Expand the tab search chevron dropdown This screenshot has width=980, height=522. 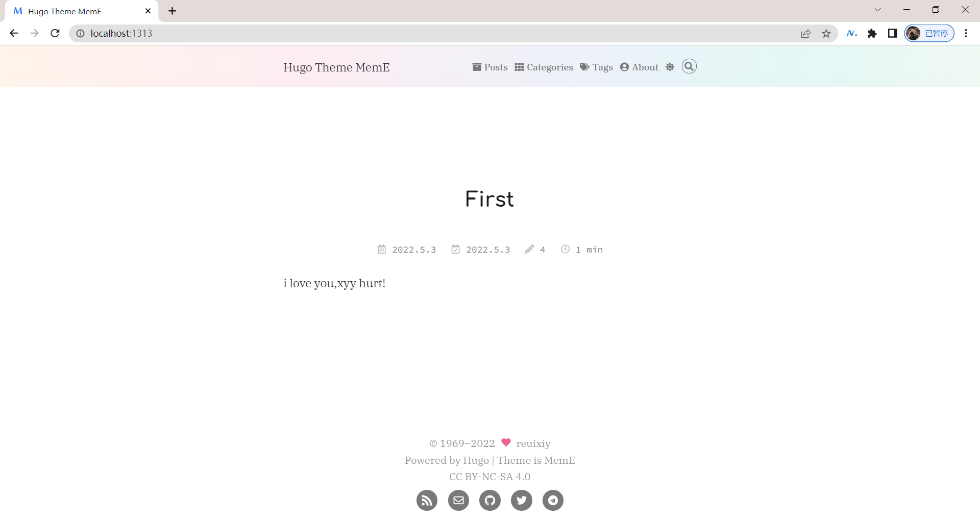(x=877, y=10)
